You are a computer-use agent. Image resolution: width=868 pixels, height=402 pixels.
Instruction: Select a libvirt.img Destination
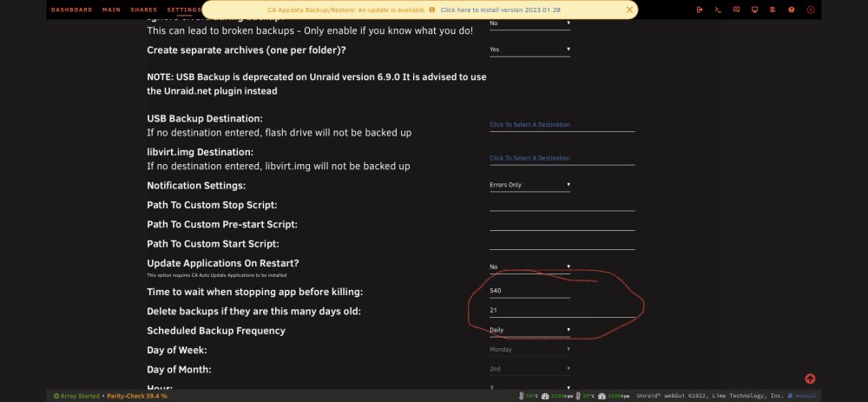pyautogui.click(x=562, y=158)
